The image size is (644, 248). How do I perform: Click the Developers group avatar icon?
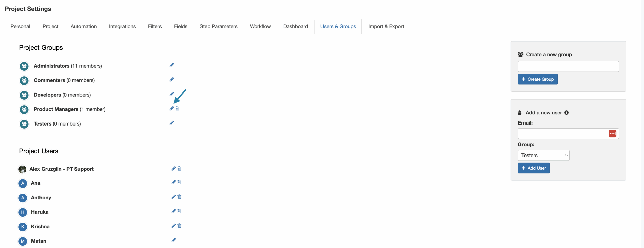tap(24, 95)
